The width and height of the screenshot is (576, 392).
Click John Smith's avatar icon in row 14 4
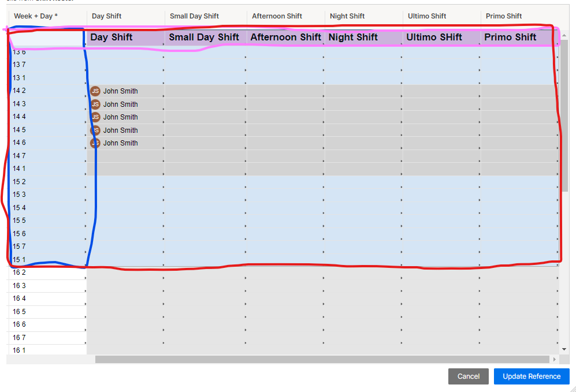tap(95, 117)
